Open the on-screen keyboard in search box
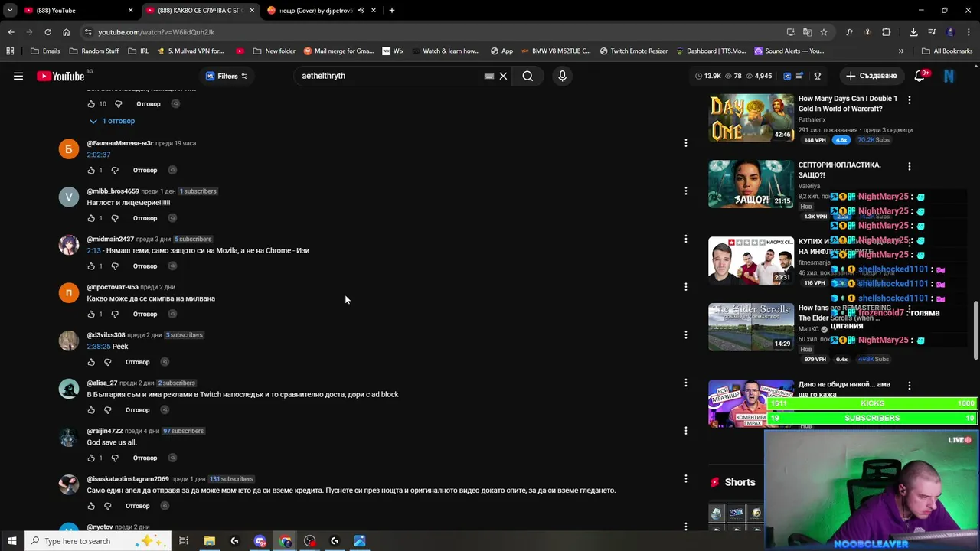This screenshot has width=980, height=551. coord(489,76)
